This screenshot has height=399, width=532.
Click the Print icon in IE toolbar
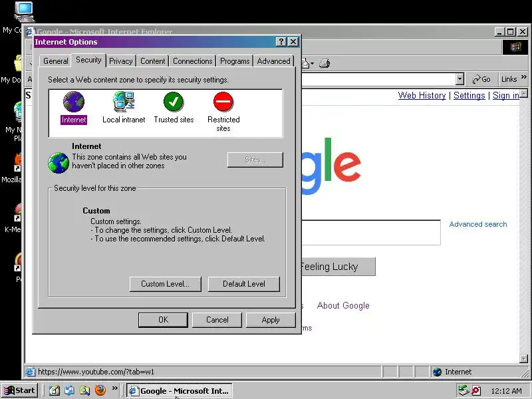coord(325,63)
